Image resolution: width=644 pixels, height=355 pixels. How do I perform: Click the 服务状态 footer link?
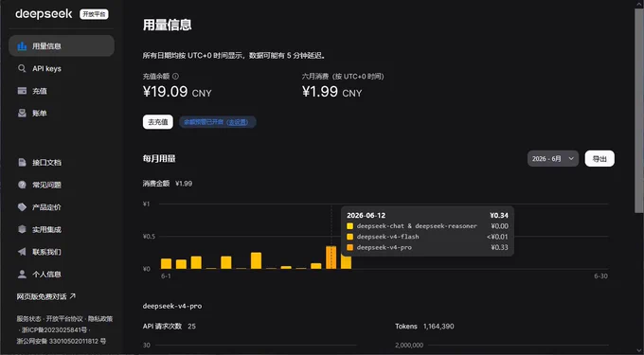(x=28, y=318)
